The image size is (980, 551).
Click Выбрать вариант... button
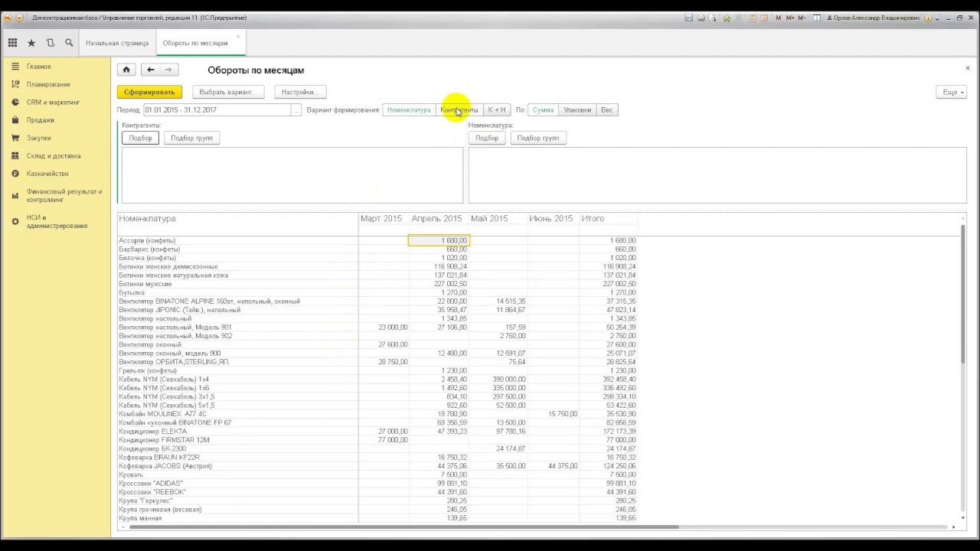(x=227, y=92)
